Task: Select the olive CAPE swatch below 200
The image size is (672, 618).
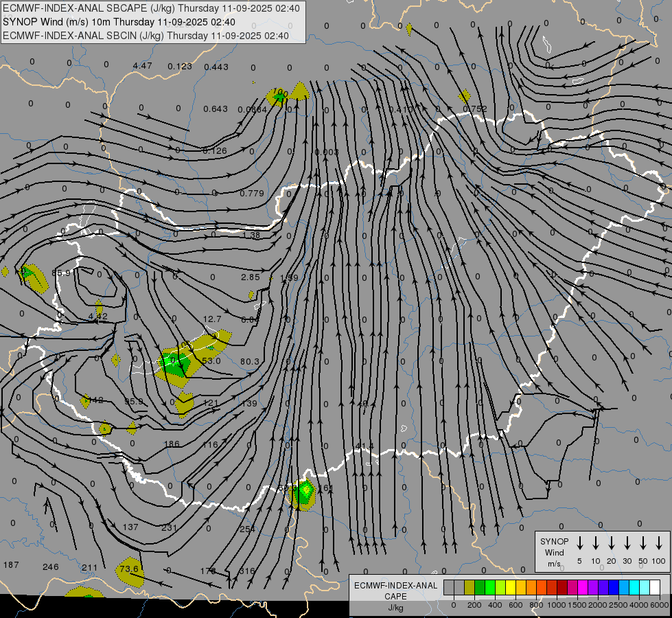Action: (x=470, y=588)
